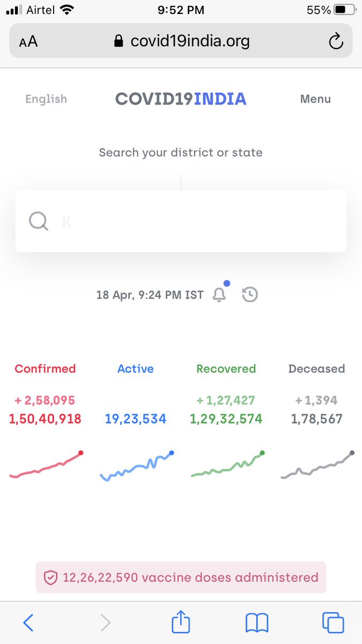Click the history clock icon

click(x=250, y=295)
